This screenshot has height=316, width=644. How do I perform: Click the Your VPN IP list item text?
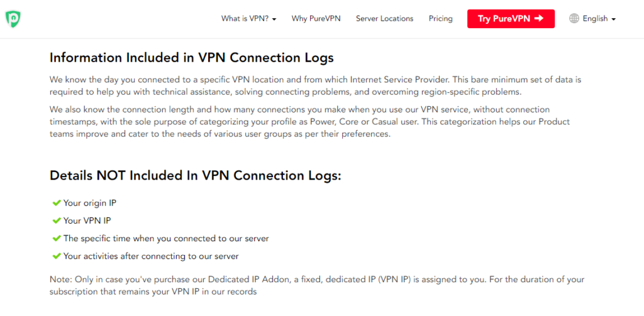pyautogui.click(x=87, y=221)
